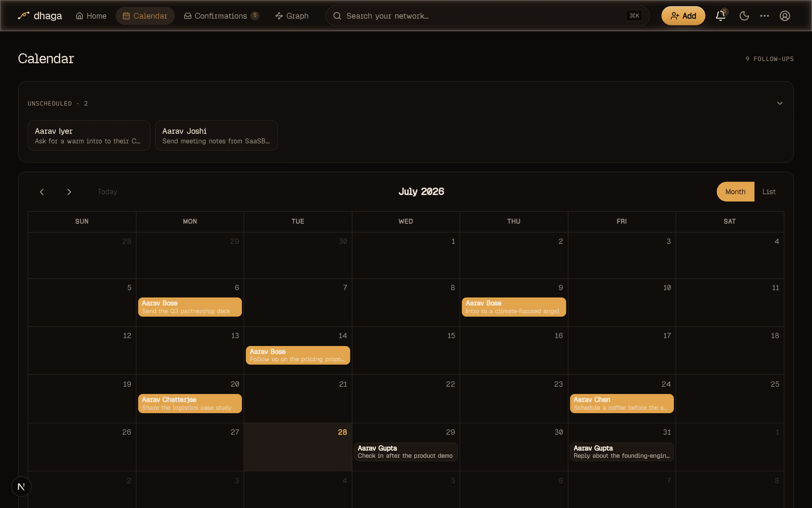Select July 30 date number
812x508 pixels.
pos(559,432)
